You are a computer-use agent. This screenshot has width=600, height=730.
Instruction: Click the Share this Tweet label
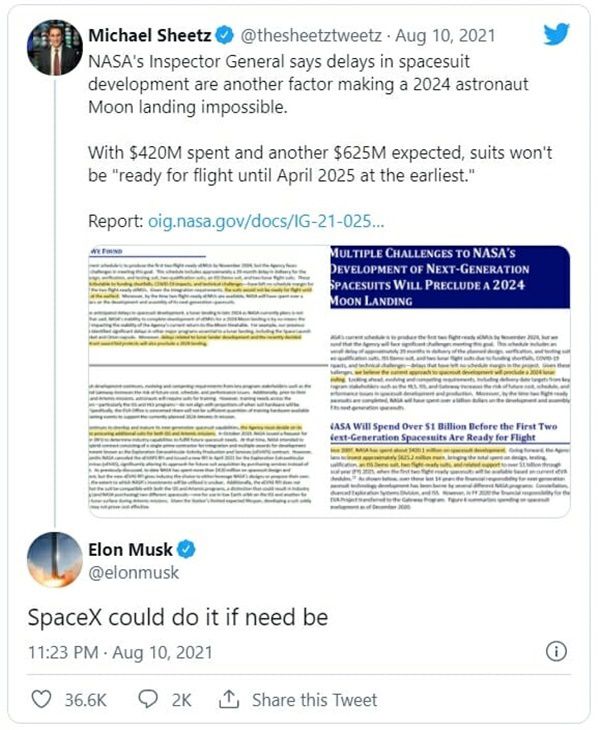317,699
